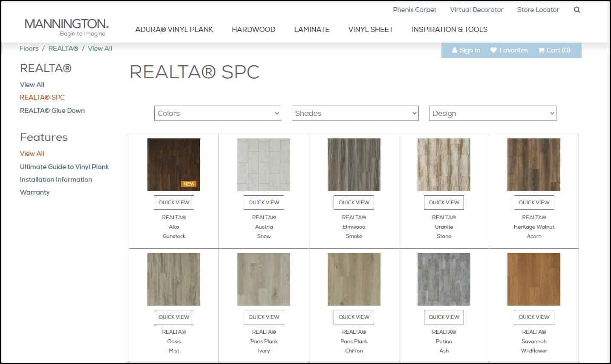
Task: Click Floors in breadcrumb
Action: (29, 49)
